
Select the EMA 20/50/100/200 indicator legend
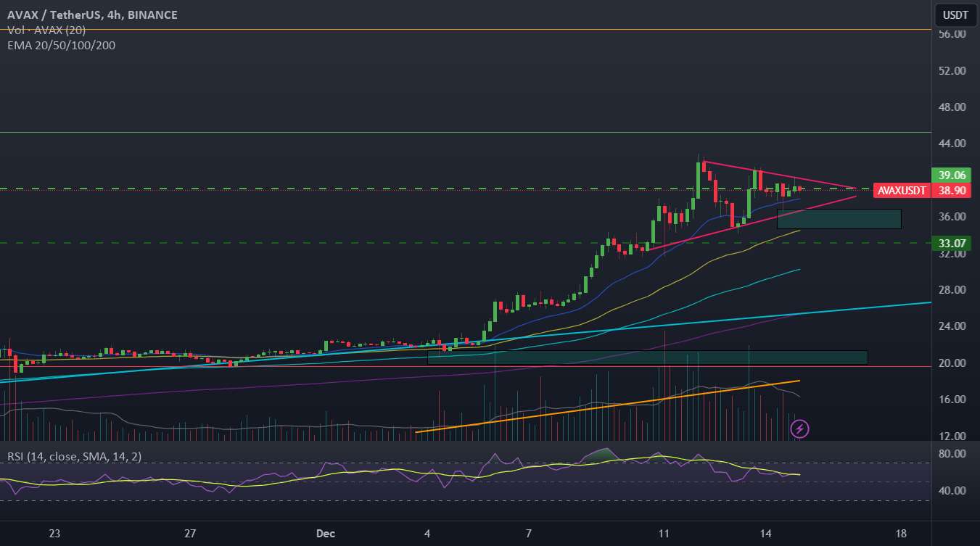[x=61, y=45]
